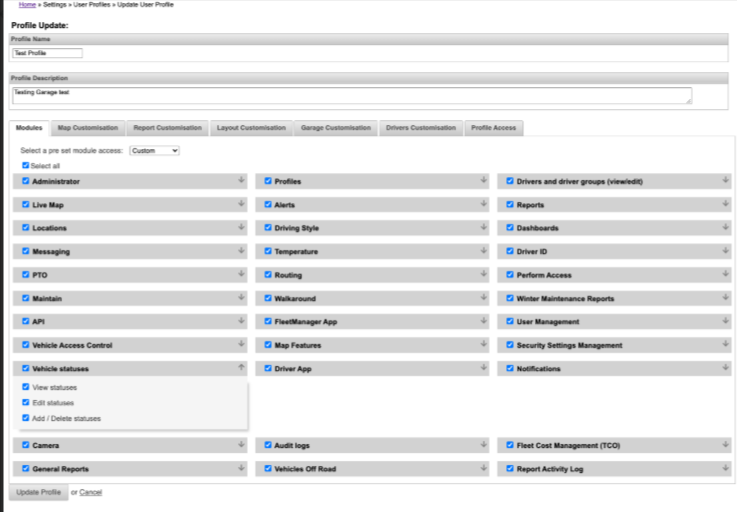This screenshot has width=737, height=512.
Task: Open the Map Customisation tab
Action: 88,128
